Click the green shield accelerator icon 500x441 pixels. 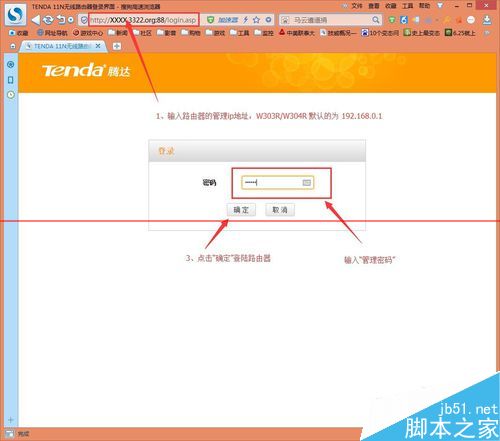[x=210, y=20]
